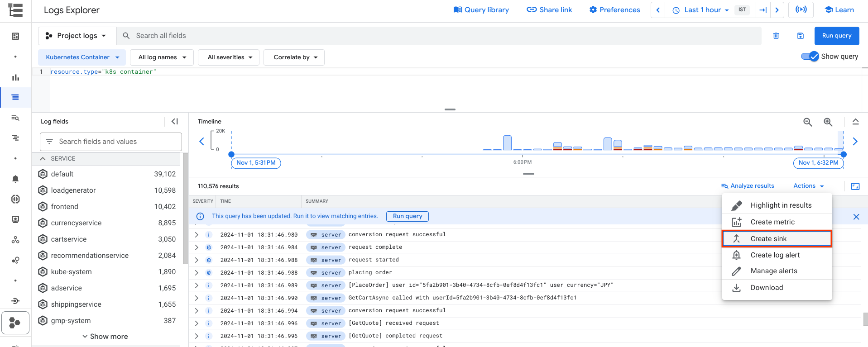Click the timeline end handle dot

(x=844, y=155)
